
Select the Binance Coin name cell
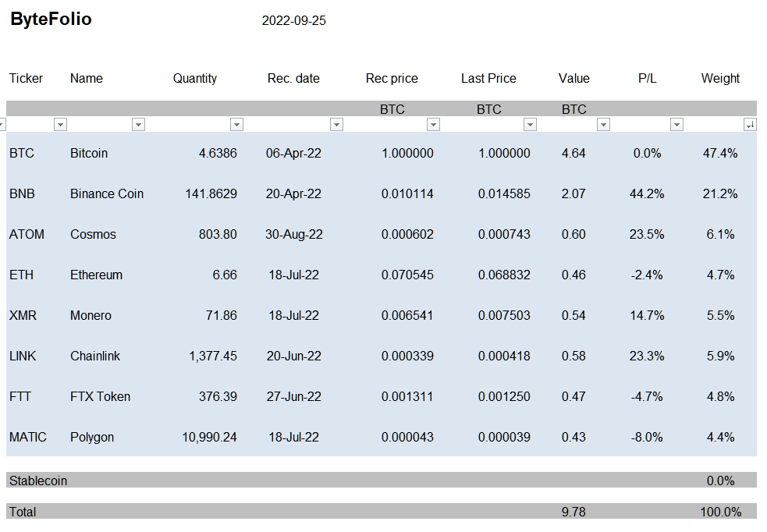[x=107, y=193]
